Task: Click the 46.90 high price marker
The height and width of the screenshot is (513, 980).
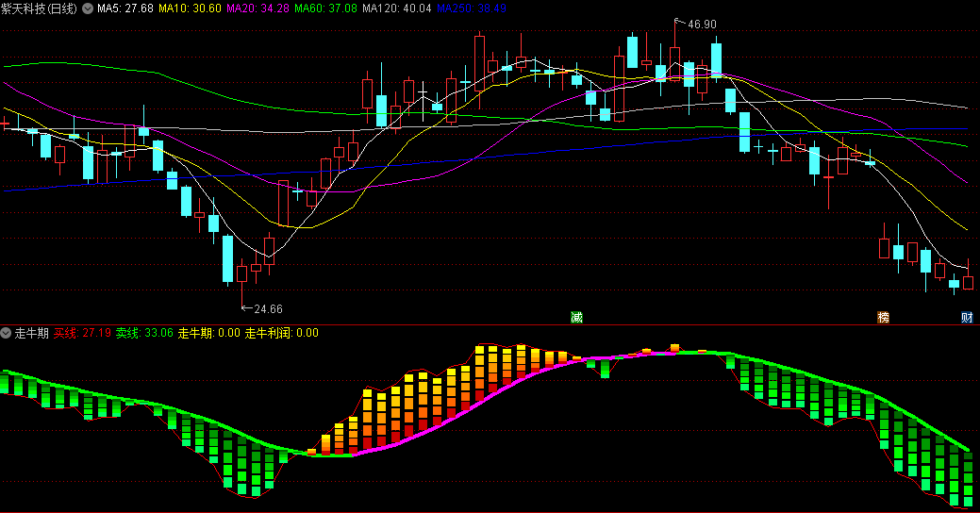Action: [702, 25]
